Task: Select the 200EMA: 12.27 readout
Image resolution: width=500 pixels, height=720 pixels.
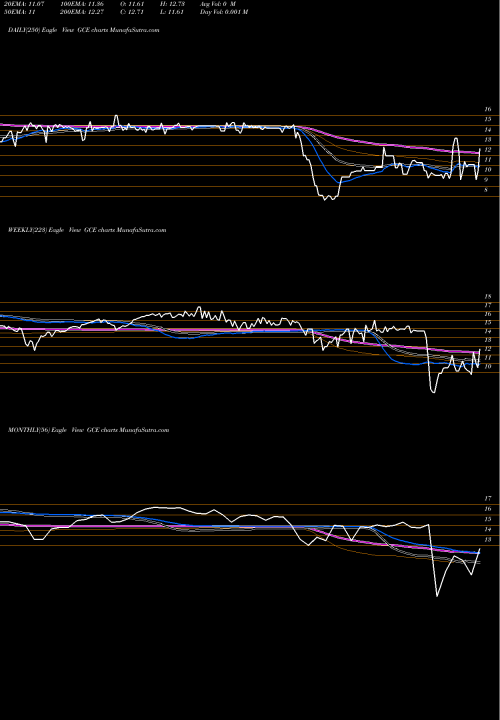Action: (82, 12)
